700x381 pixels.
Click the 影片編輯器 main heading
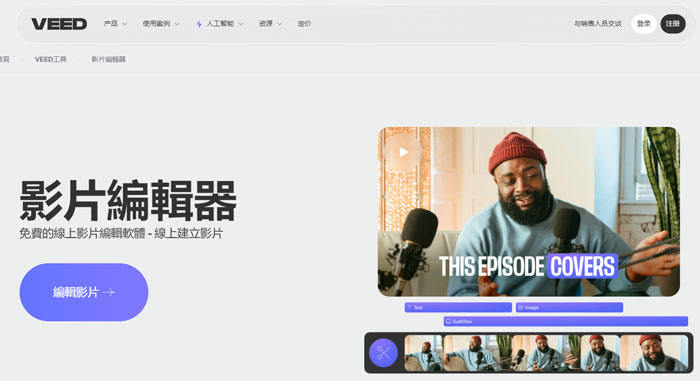coord(128,201)
